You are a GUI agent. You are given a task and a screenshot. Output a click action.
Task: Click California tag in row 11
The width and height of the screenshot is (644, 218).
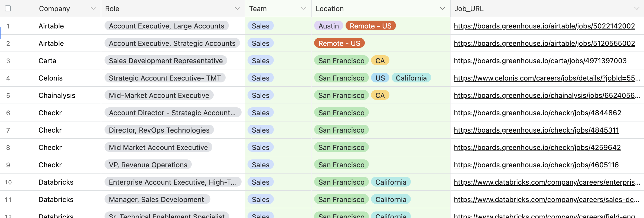391,199
